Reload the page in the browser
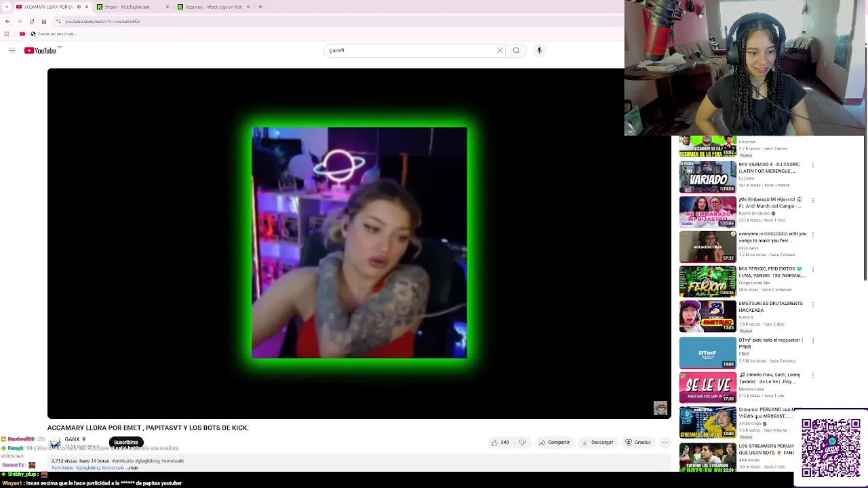 tap(31, 21)
